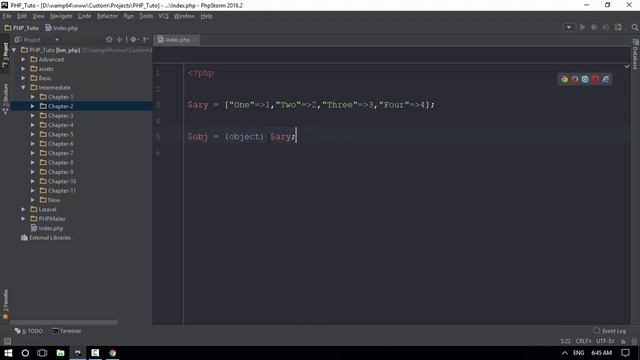The width and height of the screenshot is (640, 360).
Task: Toggle tool window buttons icon in status corner
Action: click(x=7, y=341)
